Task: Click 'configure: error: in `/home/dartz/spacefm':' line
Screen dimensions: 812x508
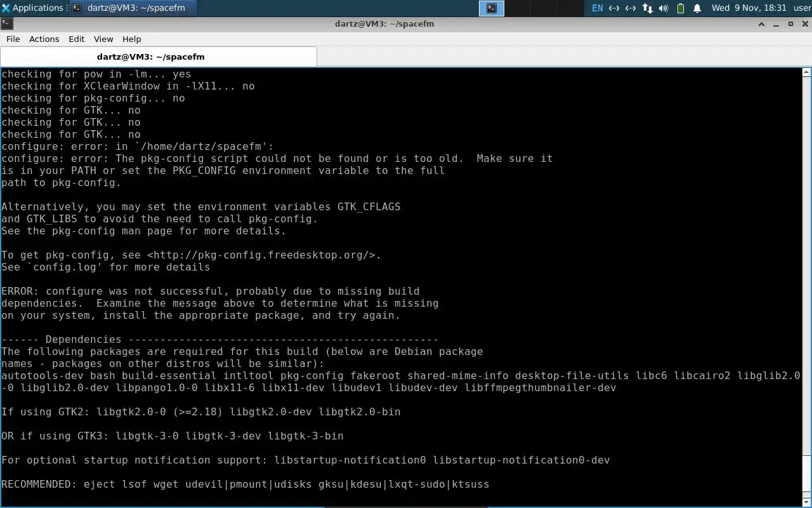Action: tap(138, 147)
